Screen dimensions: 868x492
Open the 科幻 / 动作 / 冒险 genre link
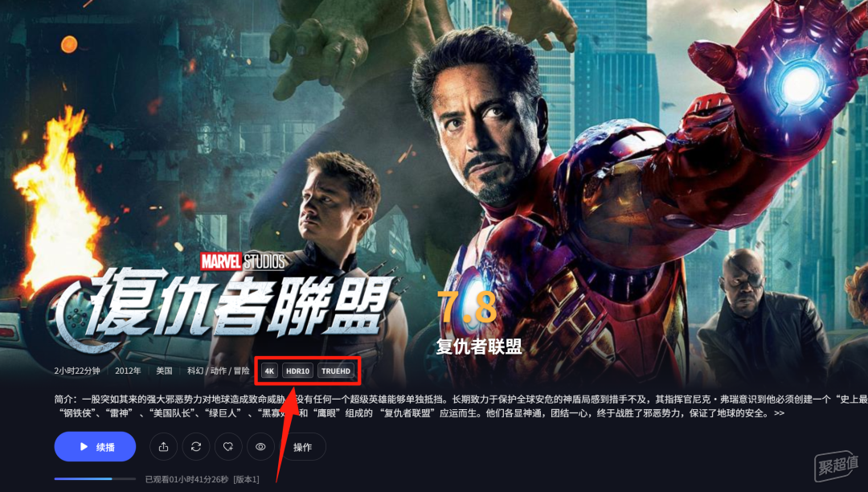point(218,371)
